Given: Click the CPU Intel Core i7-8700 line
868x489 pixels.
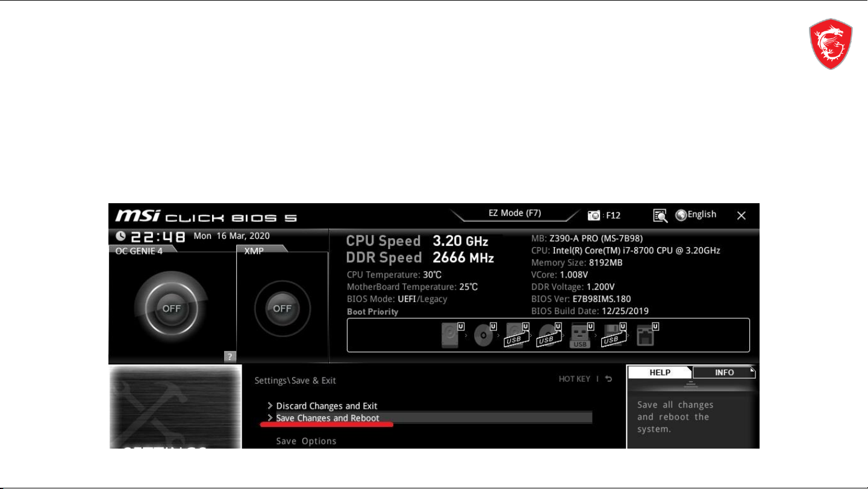Looking at the screenshot, I should point(626,250).
